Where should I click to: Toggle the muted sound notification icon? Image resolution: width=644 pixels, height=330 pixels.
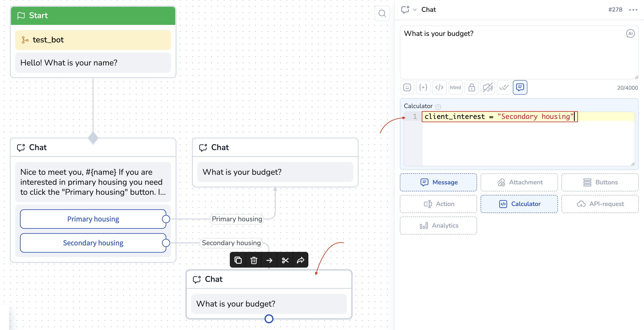(488, 87)
